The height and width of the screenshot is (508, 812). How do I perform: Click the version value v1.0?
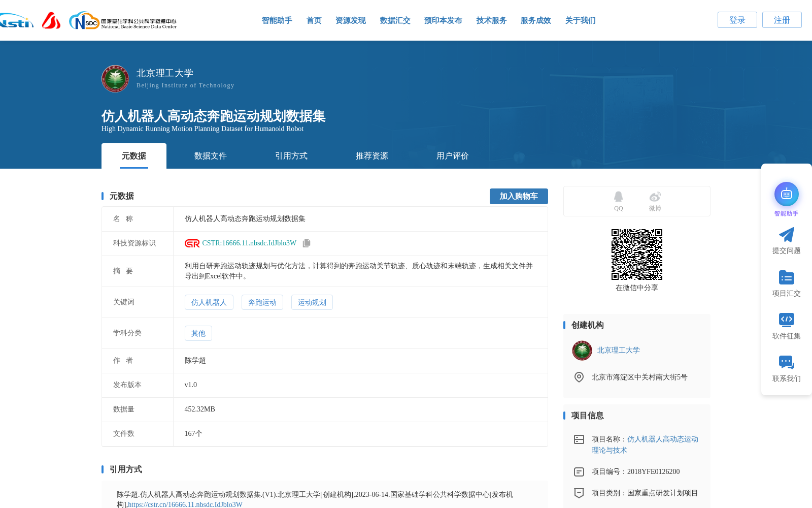point(191,385)
